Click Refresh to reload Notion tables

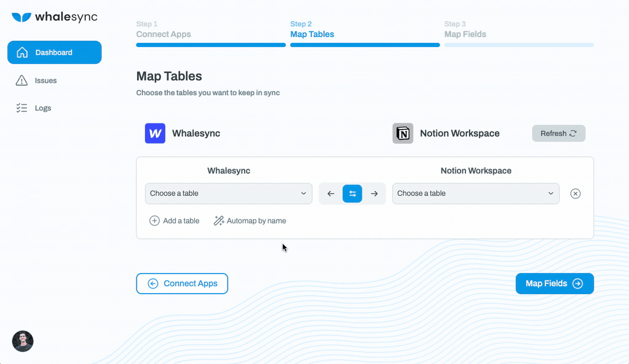point(559,133)
